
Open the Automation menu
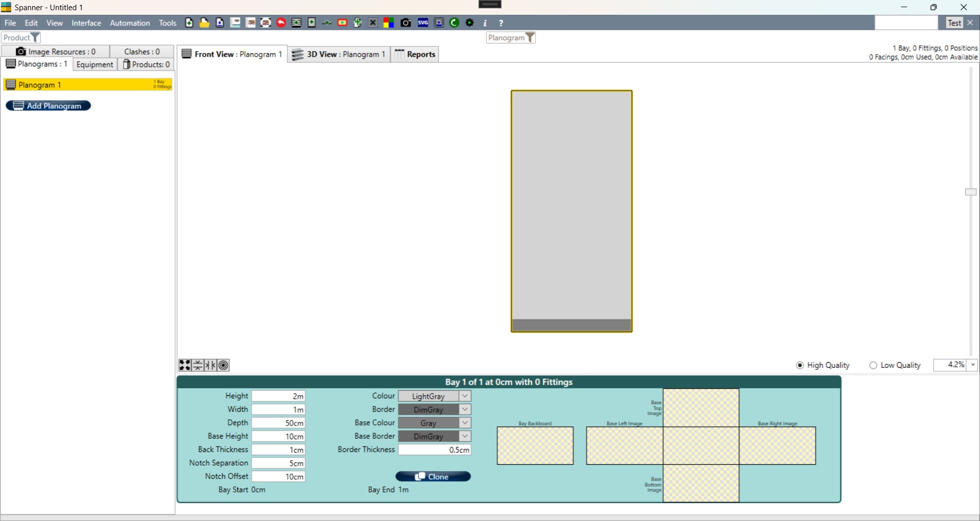(130, 23)
